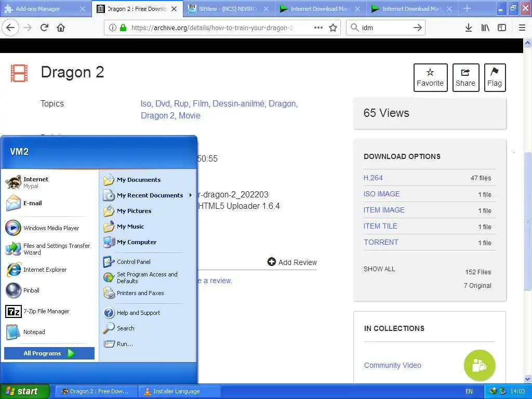The image size is (532, 399).
Task: Open Search from the Start menu
Action: click(148, 328)
